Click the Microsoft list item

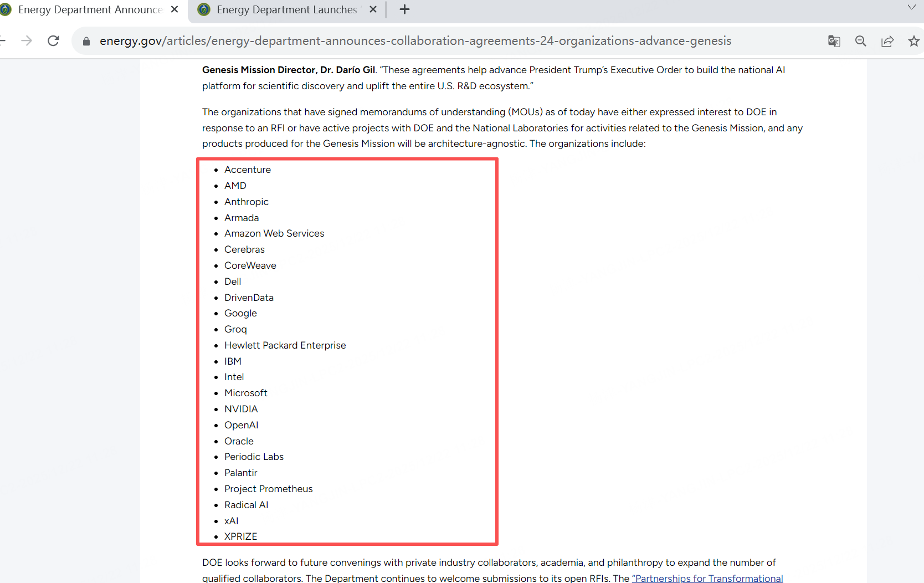(246, 393)
